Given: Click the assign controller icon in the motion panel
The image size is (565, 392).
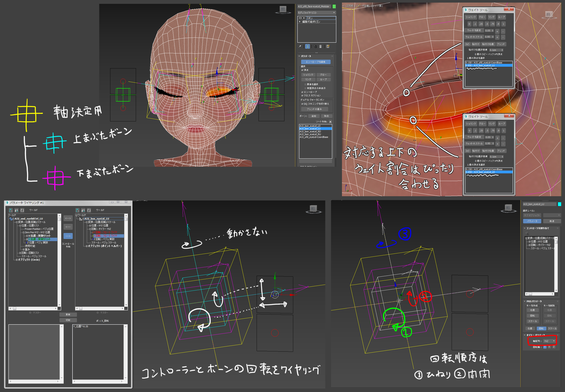Looking at the screenshot, I should (x=527, y=234).
